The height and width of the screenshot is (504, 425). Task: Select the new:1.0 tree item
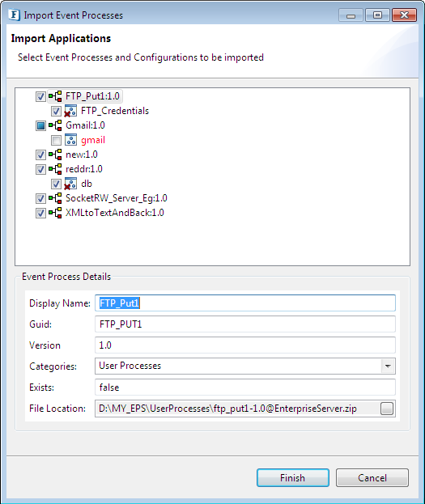click(82, 155)
